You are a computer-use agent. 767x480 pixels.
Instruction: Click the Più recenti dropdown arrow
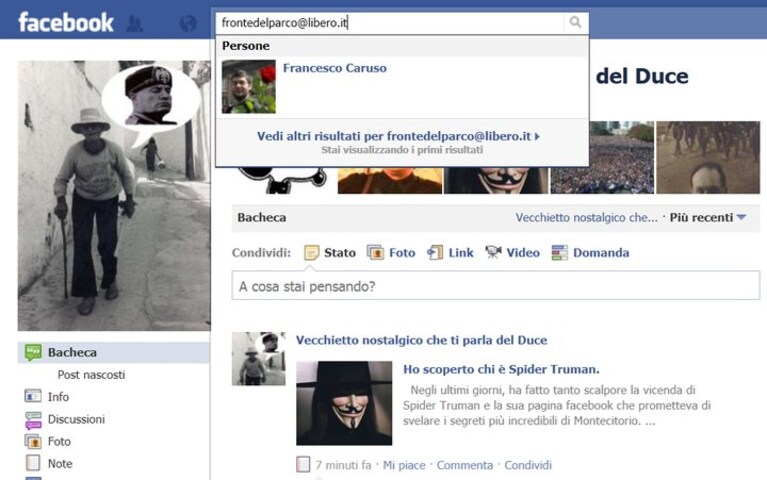click(x=741, y=217)
